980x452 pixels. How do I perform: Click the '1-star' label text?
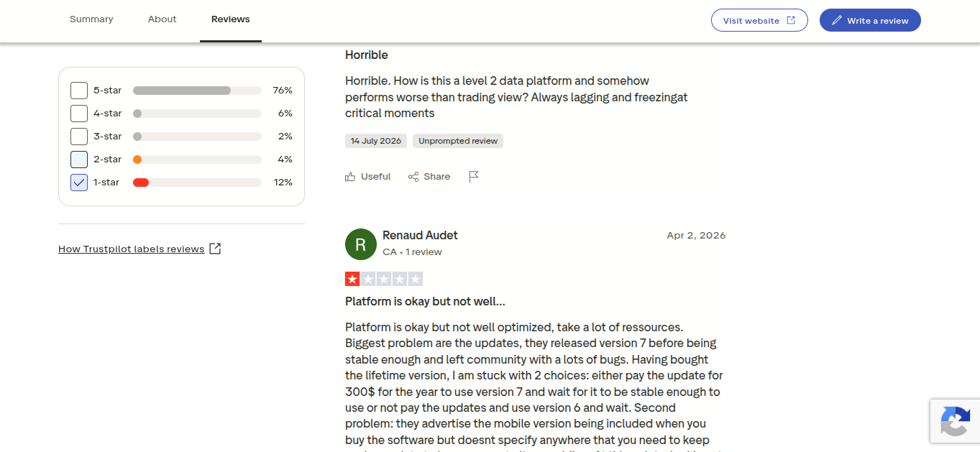pyautogui.click(x=106, y=183)
